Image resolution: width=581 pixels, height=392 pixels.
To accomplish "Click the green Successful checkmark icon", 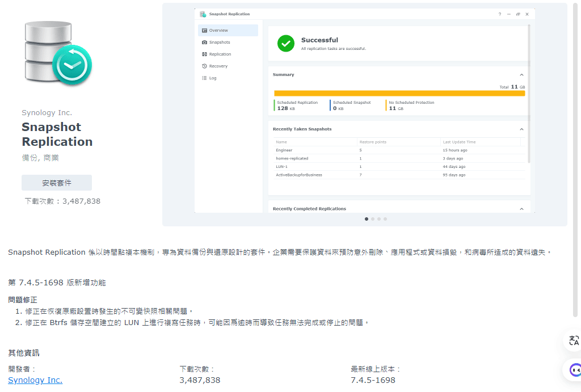I will click(x=286, y=43).
